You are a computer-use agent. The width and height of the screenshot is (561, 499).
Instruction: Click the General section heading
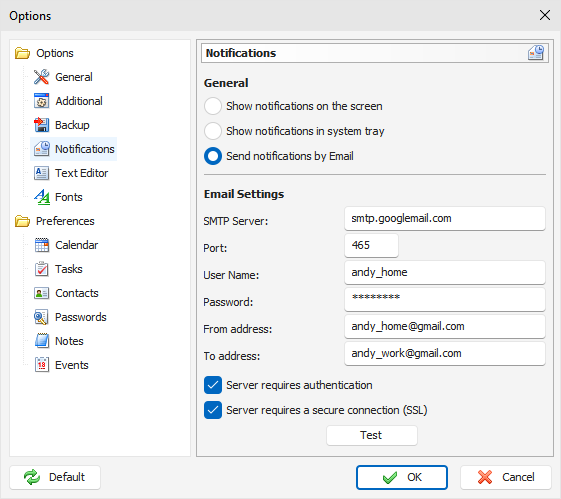pos(226,83)
